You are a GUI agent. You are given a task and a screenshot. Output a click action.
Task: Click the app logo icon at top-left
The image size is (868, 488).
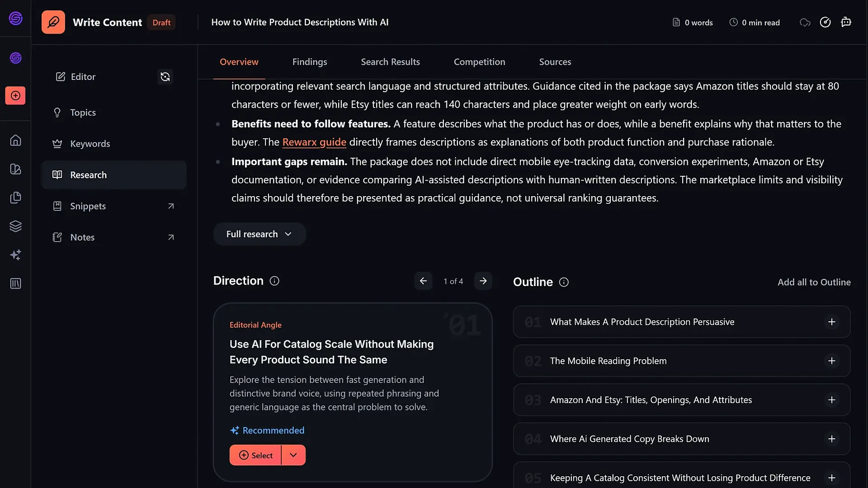click(15, 18)
